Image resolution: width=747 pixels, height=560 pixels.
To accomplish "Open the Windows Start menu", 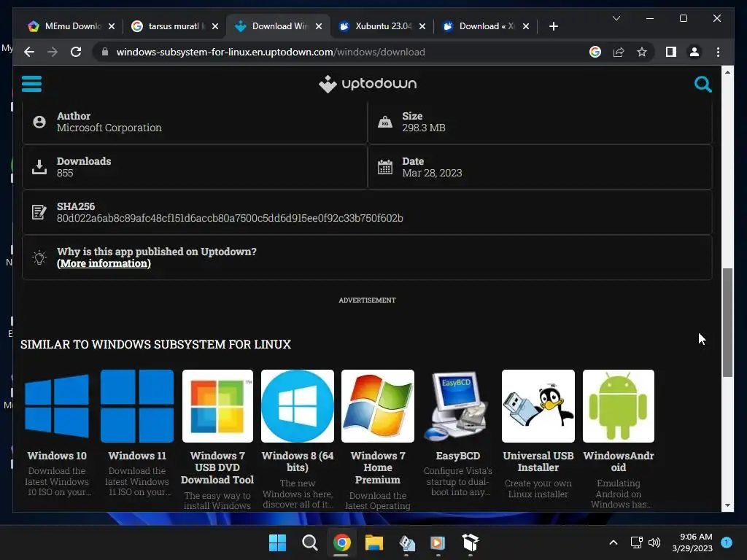I will point(277,542).
